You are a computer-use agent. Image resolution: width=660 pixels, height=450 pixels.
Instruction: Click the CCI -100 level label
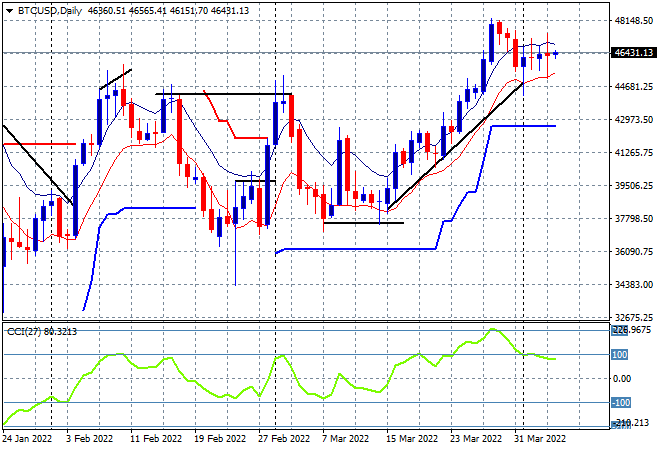pyautogui.click(x=621, y=403)
